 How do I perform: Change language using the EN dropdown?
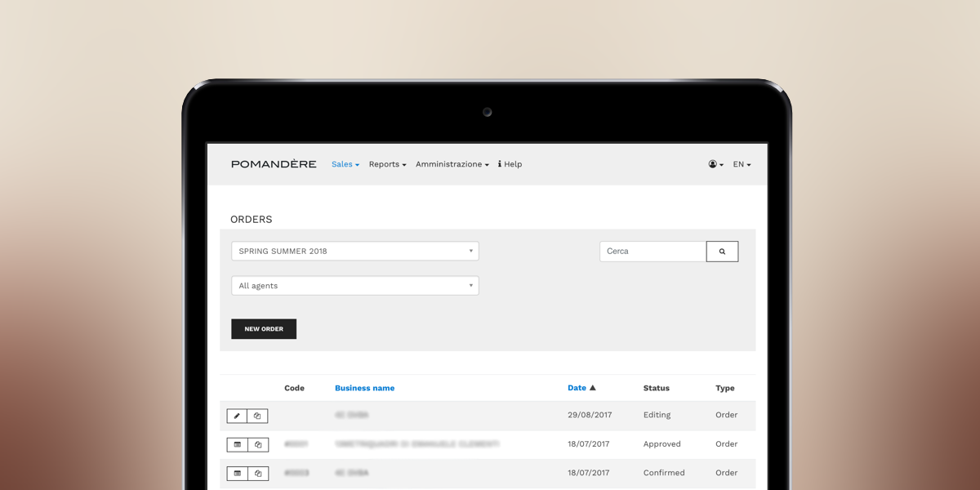coord(741,164)
